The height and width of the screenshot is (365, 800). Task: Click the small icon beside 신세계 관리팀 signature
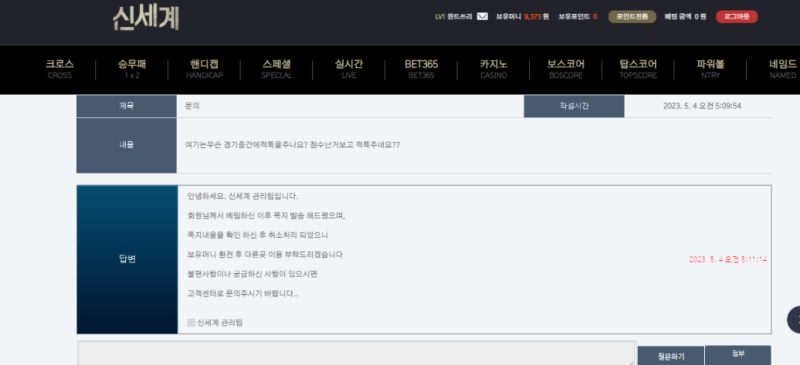point(191,323)
